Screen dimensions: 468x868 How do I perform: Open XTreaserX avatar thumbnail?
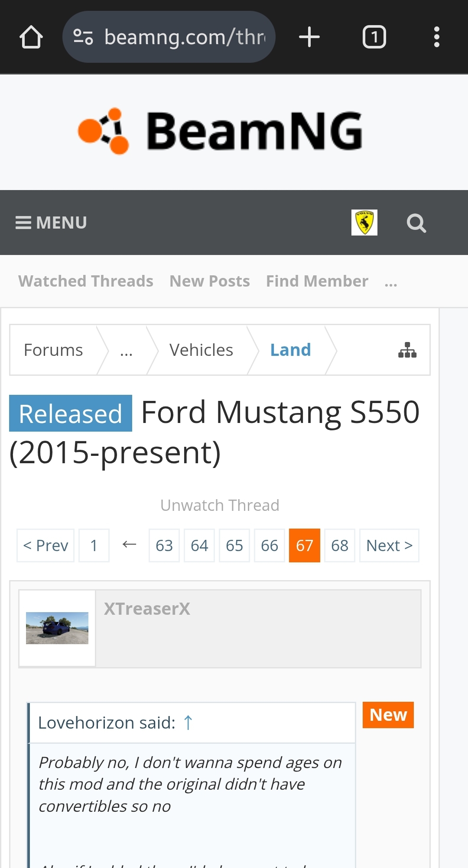pyautogui.click(x=57, y=628)
